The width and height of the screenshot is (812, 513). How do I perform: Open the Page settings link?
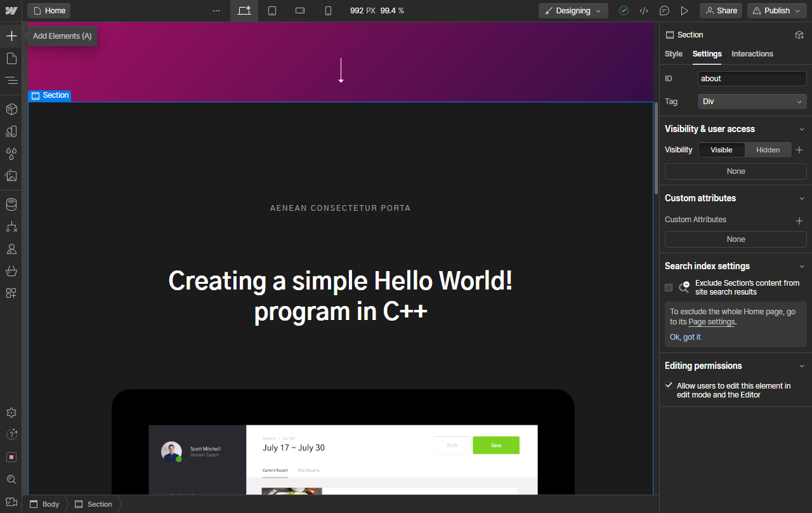click(x=712, y=322)
